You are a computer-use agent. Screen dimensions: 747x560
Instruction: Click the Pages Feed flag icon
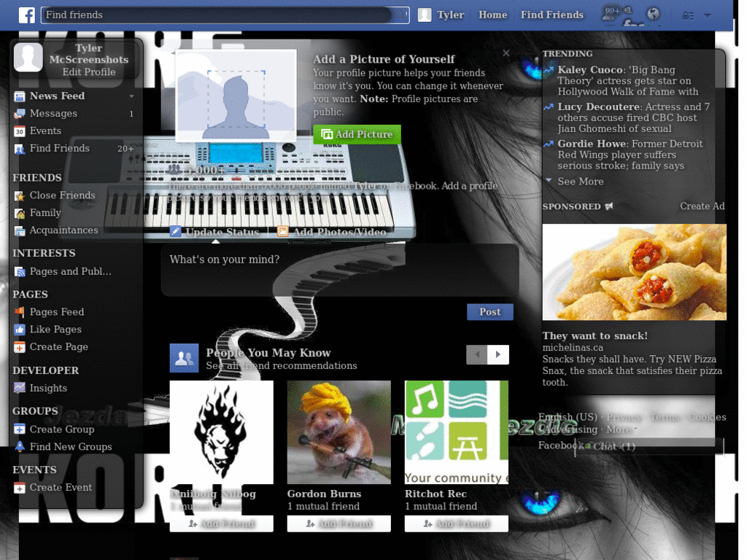20,312
